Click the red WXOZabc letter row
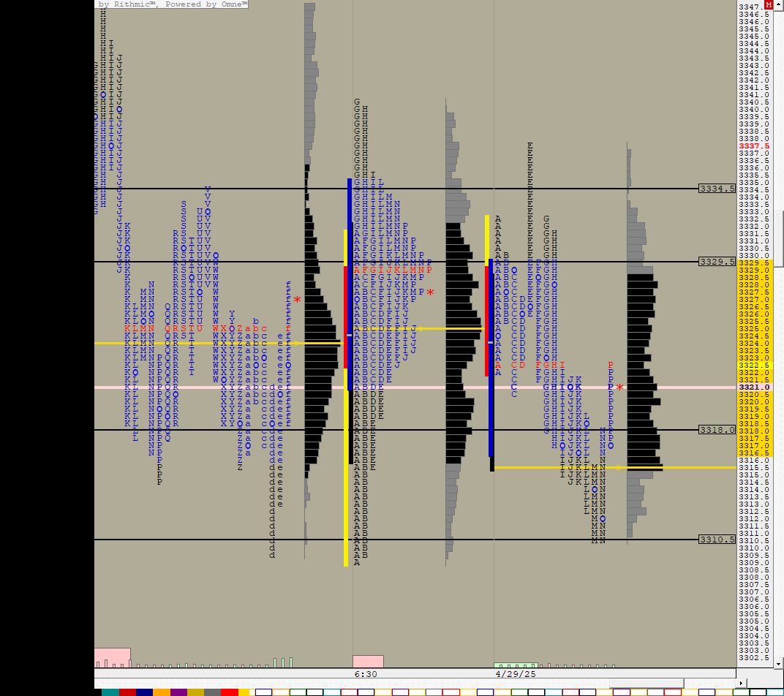This screenshot has width=784, height=696. (239, 328)
